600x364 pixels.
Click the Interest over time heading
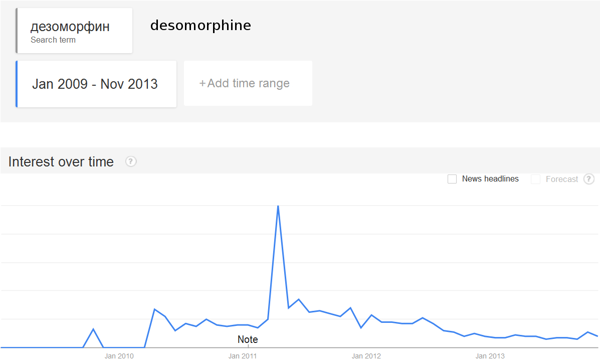[61, 162]
